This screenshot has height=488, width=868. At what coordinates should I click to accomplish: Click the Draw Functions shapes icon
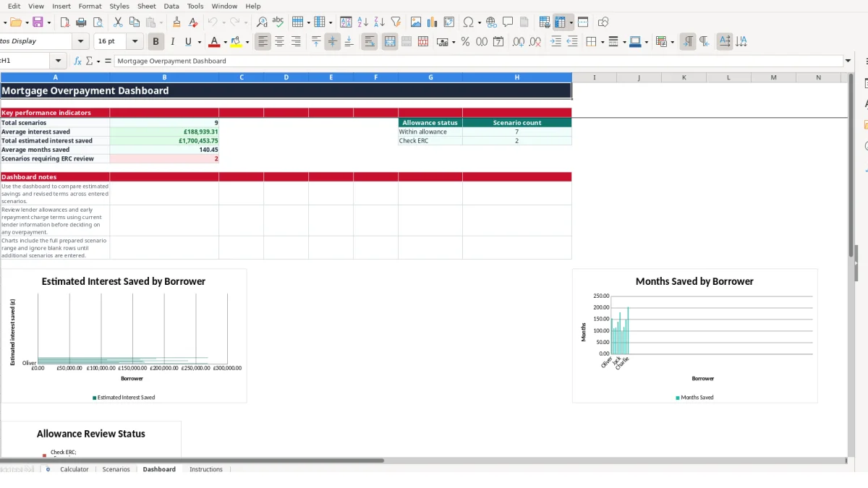coord(603,22)
